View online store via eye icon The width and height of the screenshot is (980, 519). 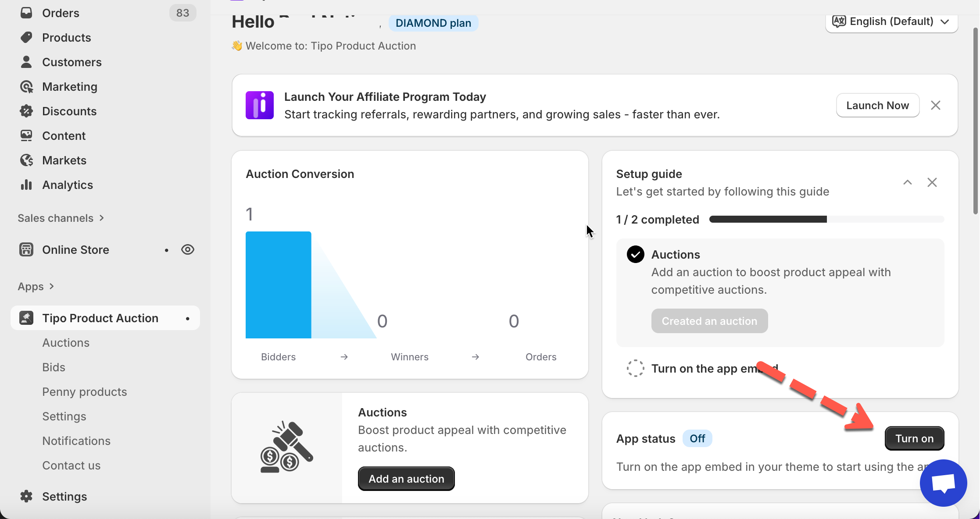[x=188, y=249]
